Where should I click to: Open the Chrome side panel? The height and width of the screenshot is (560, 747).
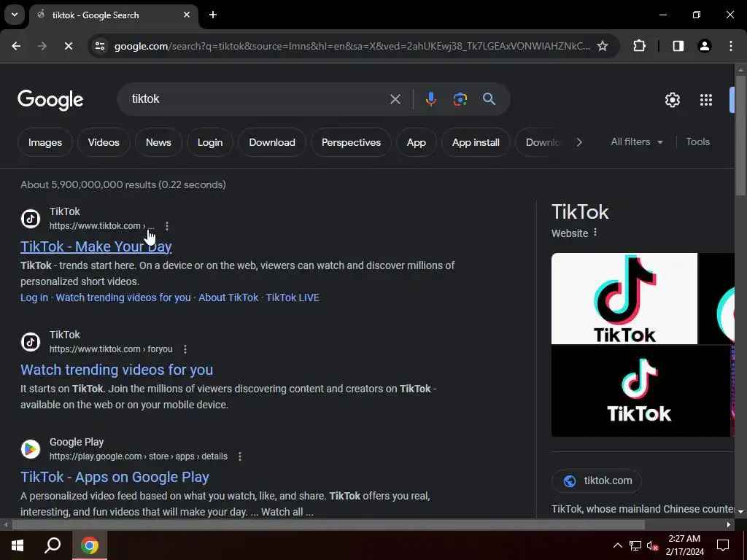point(678,46)
